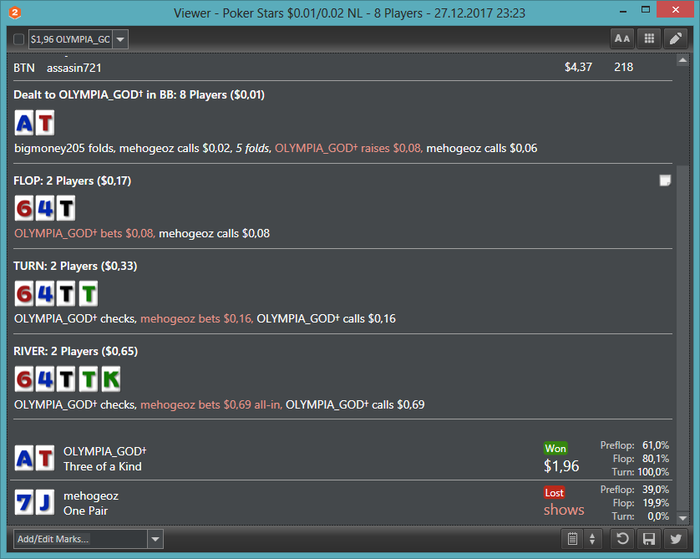700x559 pixels.
Task: Open the grid layout view icon
Action: (x=649, y=39)
